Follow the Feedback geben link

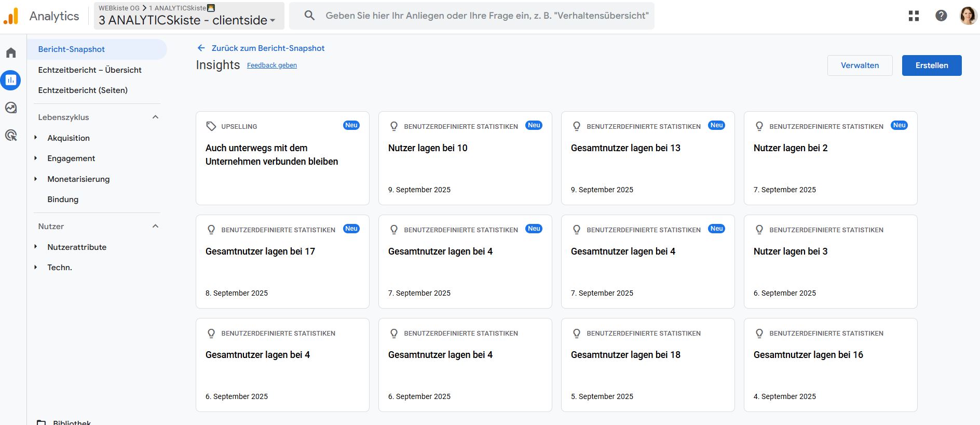pos(272,65)
